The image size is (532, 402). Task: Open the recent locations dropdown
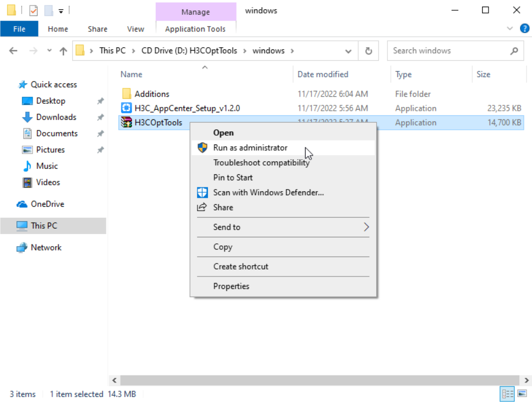coord(49,51)
